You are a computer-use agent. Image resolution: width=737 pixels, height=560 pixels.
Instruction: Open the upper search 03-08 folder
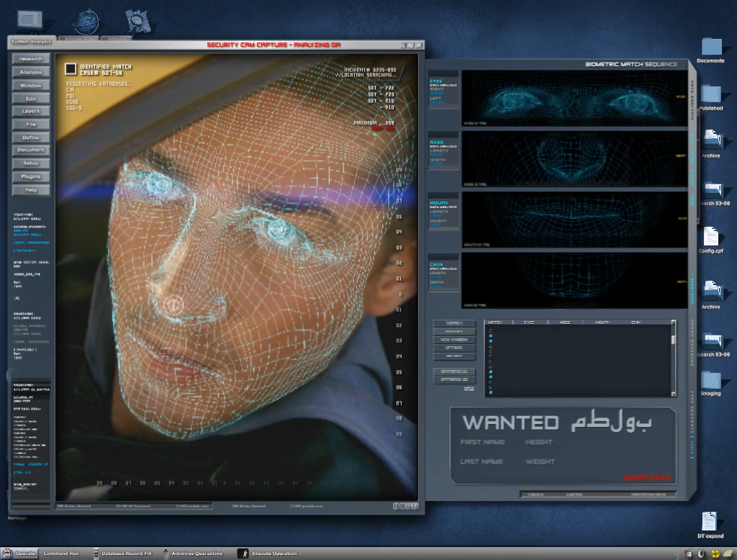coord(713,193)
